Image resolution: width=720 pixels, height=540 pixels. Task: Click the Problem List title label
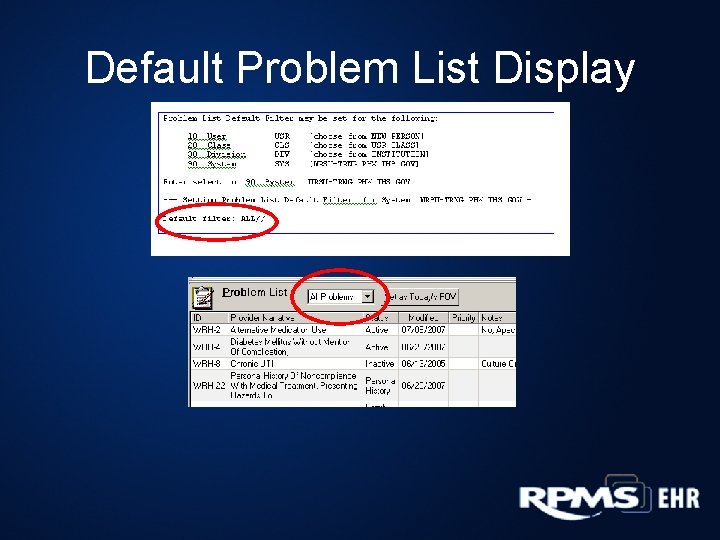(x=254, y=292)
